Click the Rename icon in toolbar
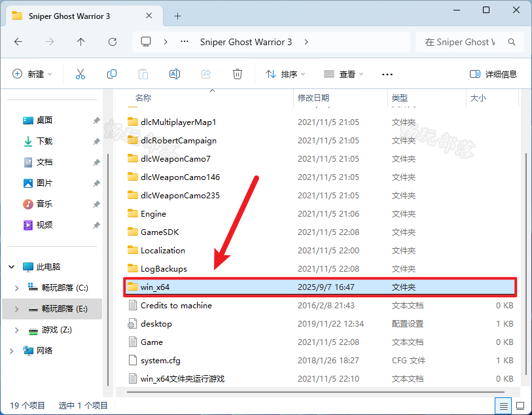This screenshot has width=532, height=415. pos(175,74)
